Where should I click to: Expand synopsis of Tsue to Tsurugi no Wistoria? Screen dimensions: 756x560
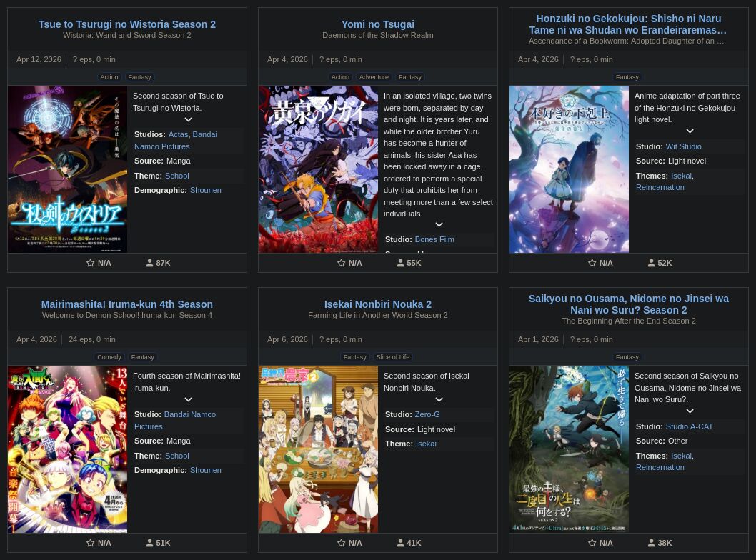pyautogui.click(x=188, y=120)
